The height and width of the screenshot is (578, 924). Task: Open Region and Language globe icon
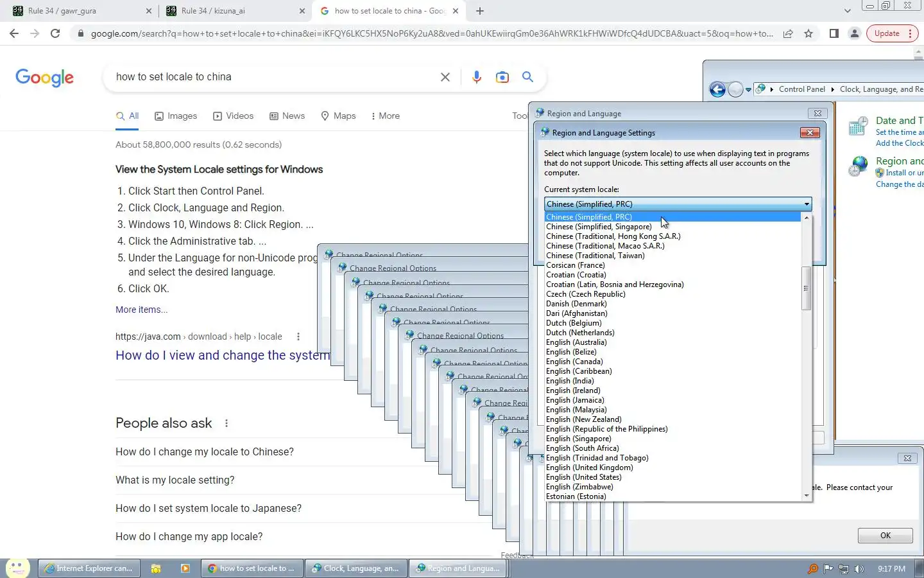click(x=858, y=166)
